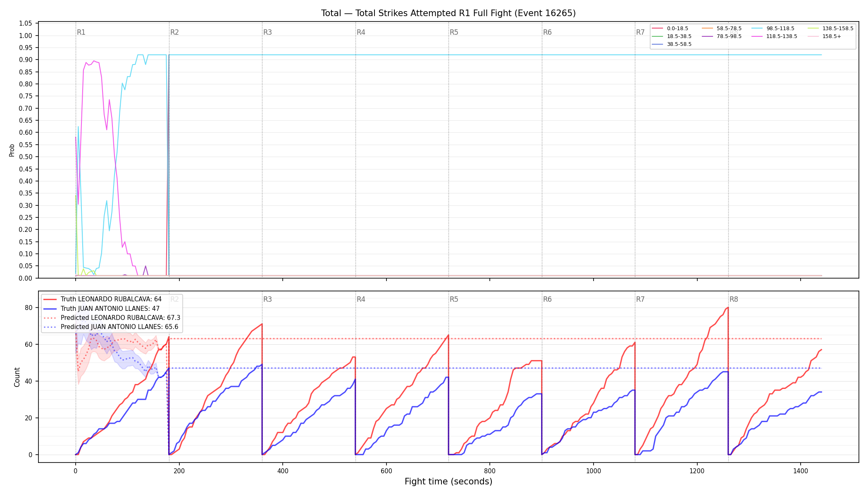The height and width of the screenshot is (496, 868).
Task: Click the Prob y-axis label
Action: pos(12,150)
